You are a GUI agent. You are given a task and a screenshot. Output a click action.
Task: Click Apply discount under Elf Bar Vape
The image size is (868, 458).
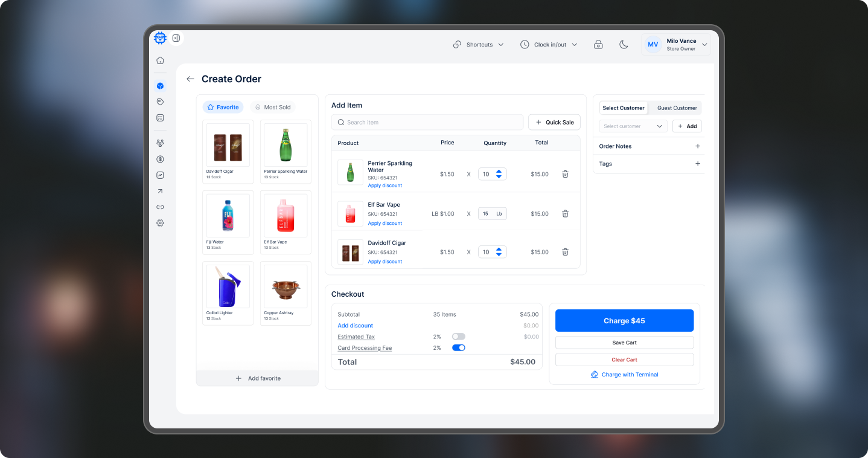385,224
